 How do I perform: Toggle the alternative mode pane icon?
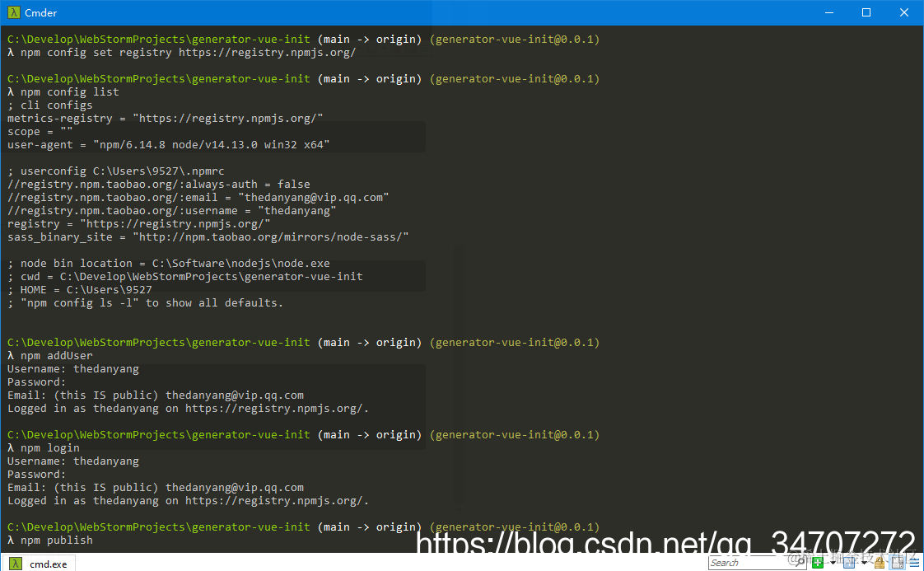pyautogui.click(x=897, y=563)
